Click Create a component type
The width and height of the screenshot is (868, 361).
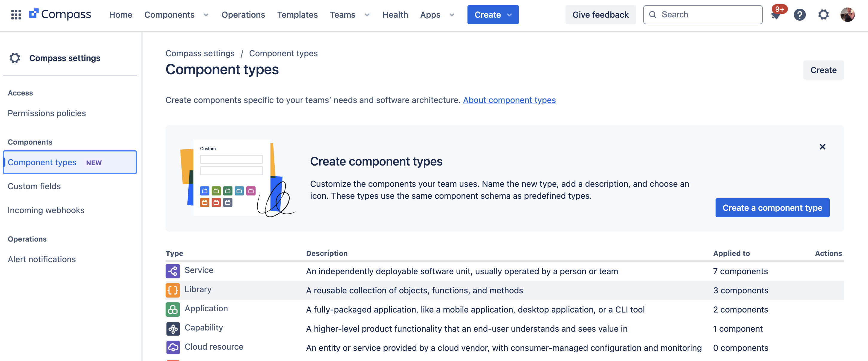[x=772, y=207]
